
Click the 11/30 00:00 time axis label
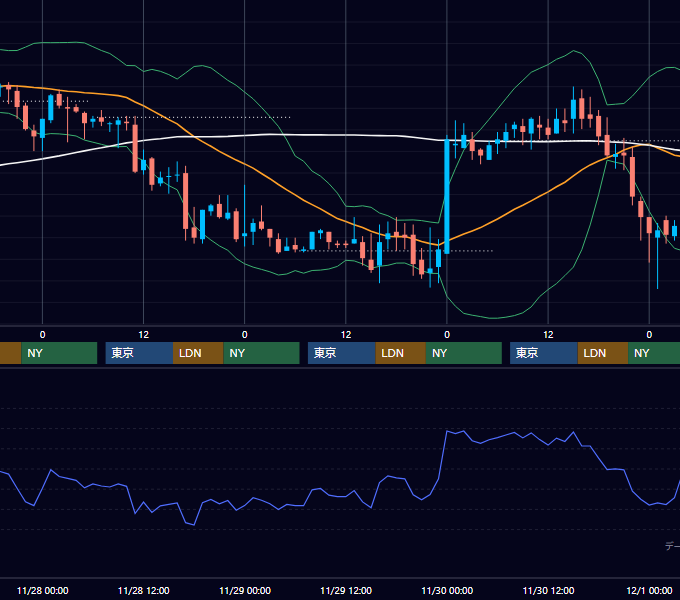pyautogui.click(x=447, y=590)
